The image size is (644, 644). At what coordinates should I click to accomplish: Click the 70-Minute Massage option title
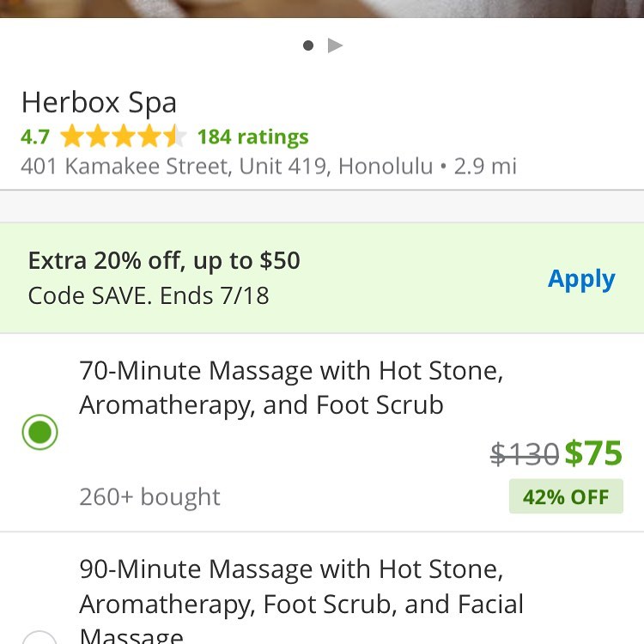tap(291, 387)
